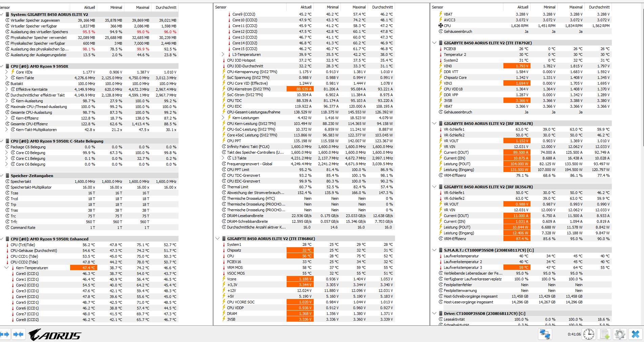Image resolution: width=644 pixels, height=342 pixels.
Task: Click chip icon of the Speicher-Zeitangaben header
Action: pyautogui.click(x=7, y=176)
